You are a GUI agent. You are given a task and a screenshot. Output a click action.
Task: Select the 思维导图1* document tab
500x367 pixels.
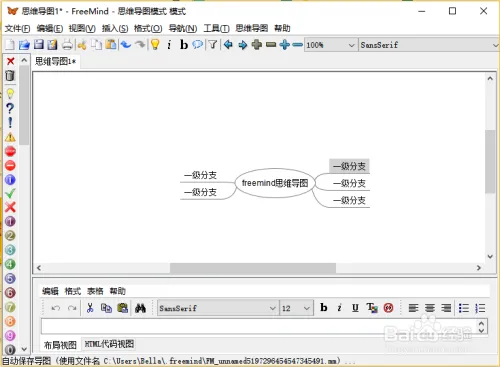click(x=56, y=61)
